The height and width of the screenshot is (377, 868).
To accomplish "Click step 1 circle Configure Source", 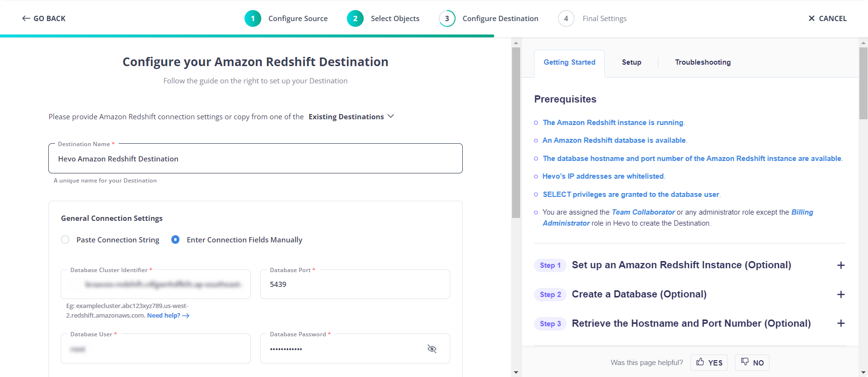I will pos(253,18).
